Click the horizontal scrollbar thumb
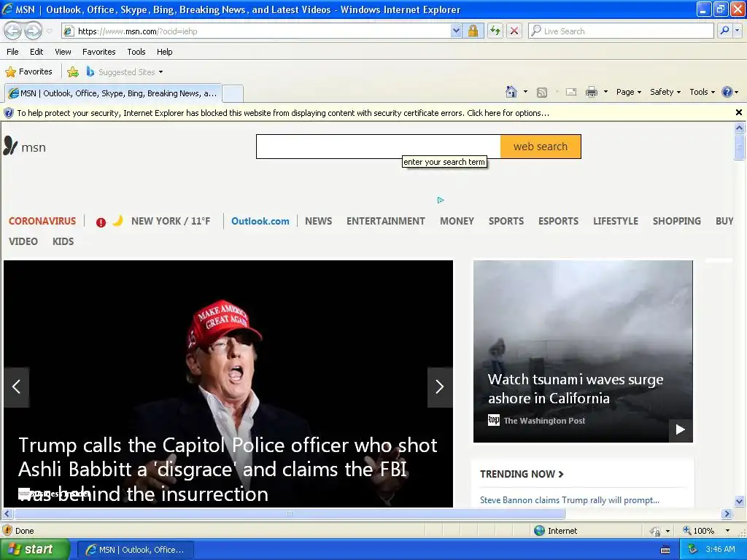This screenshot has width=747, height=560. 289,513
